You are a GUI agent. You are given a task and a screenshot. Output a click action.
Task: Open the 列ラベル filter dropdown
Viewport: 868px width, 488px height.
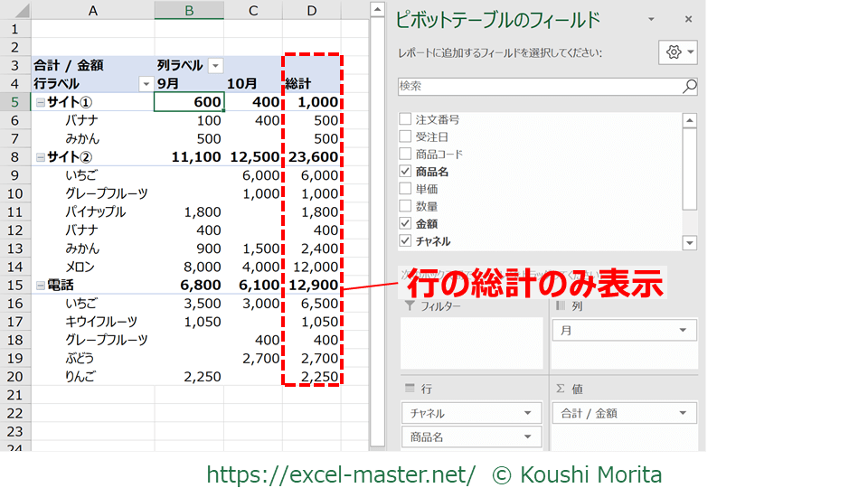pos(215,65)
